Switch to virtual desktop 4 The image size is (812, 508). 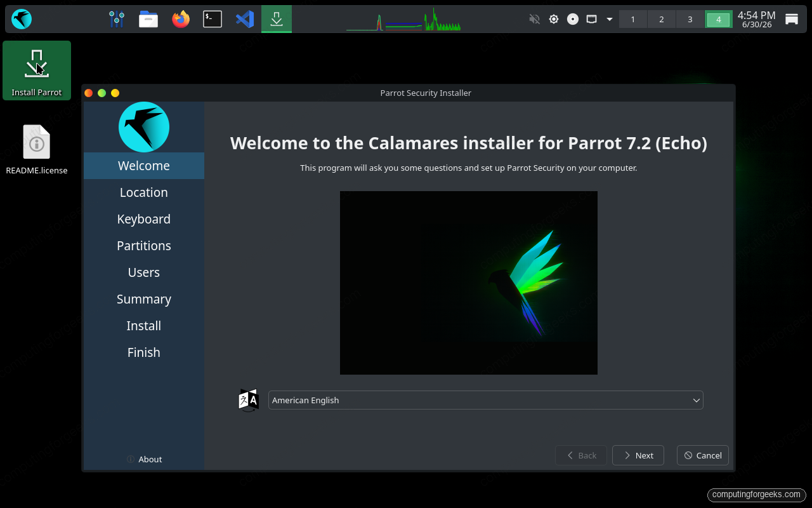(x=719, y=19)
